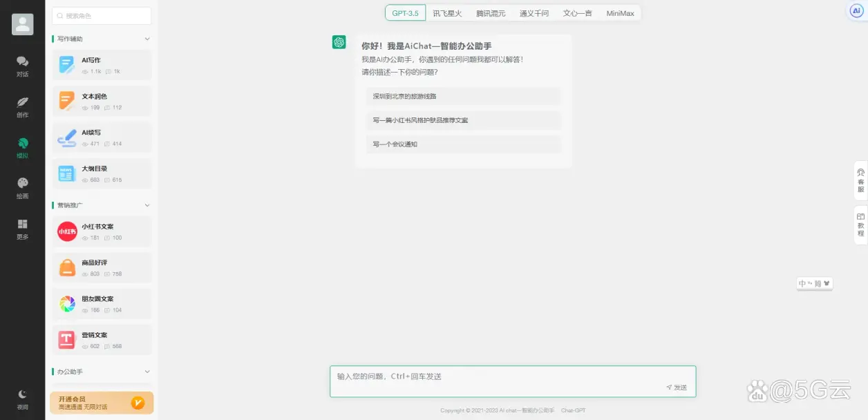The image size is (868, 420).
Task: Toggle 夜间 night mode
Action: point(22,399)
